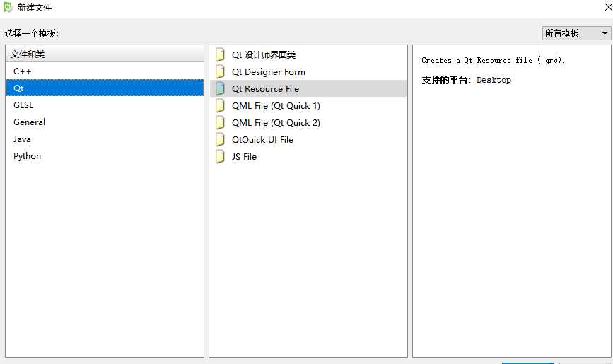Select the Qt category
This screenshot has width=613, height=364.
tap(105, 88)
